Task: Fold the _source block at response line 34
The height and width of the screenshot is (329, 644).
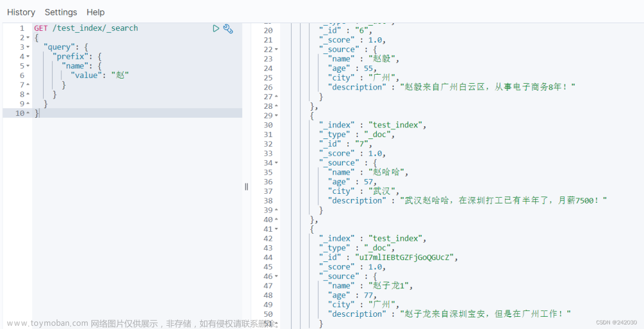Action: coord(276,163)
